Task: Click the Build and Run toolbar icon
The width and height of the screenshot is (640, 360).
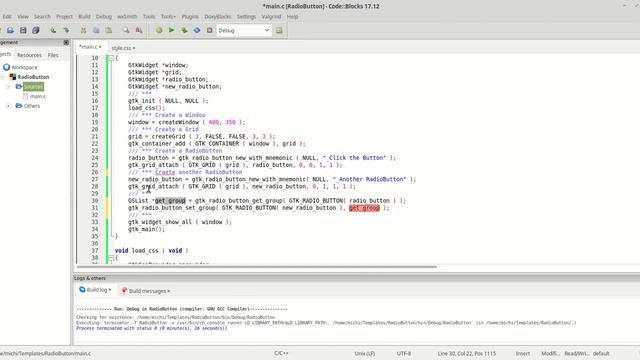Action: (x=184, y=31)
